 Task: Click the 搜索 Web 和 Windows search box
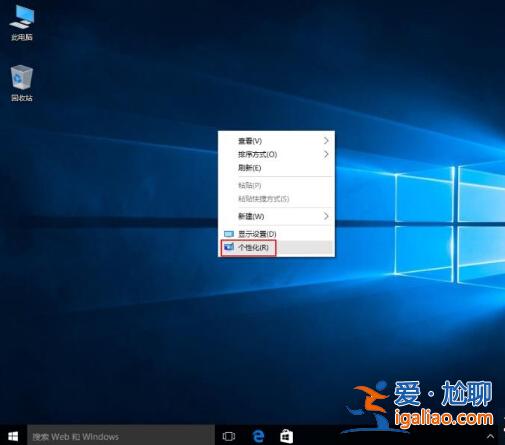(121, 436)
